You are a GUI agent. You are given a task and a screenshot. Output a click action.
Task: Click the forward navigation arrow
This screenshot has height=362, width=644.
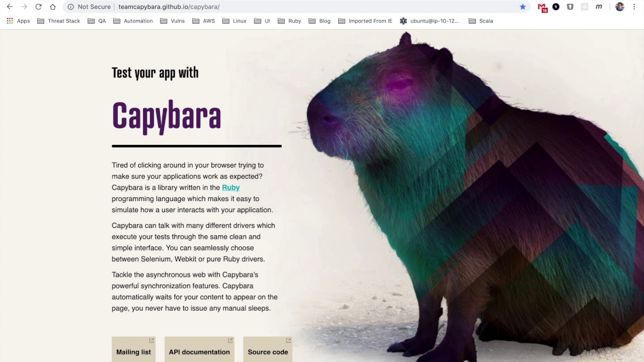(24, 7)
